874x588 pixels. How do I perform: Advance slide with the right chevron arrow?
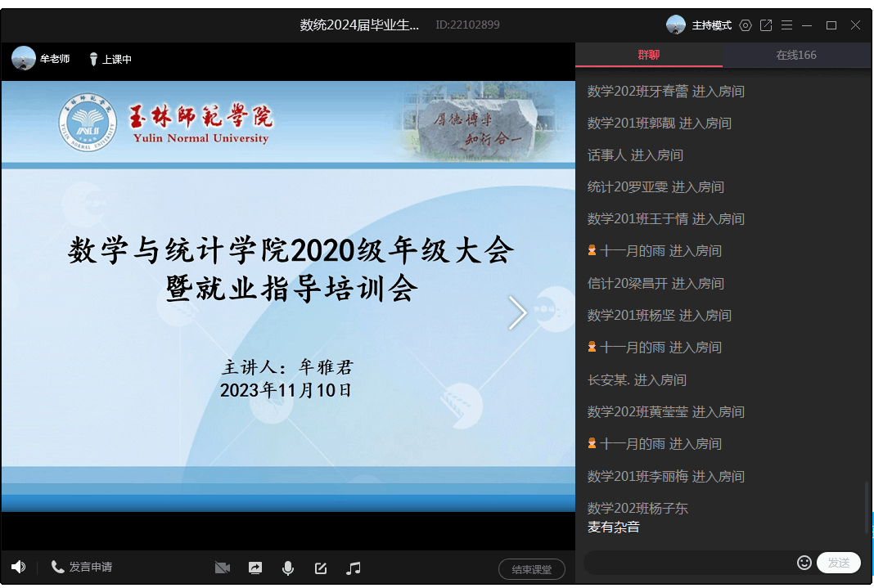coord(517,312)
